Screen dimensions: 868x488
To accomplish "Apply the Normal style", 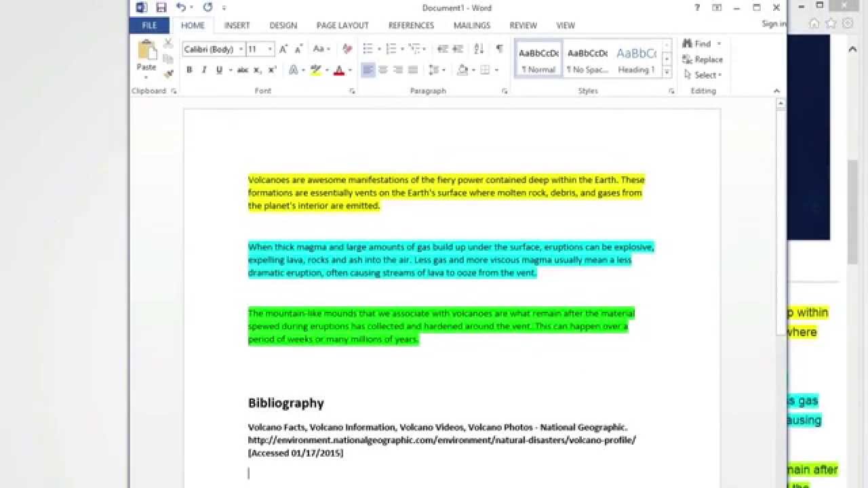I will pyautogui.click(x=538, y=60).
